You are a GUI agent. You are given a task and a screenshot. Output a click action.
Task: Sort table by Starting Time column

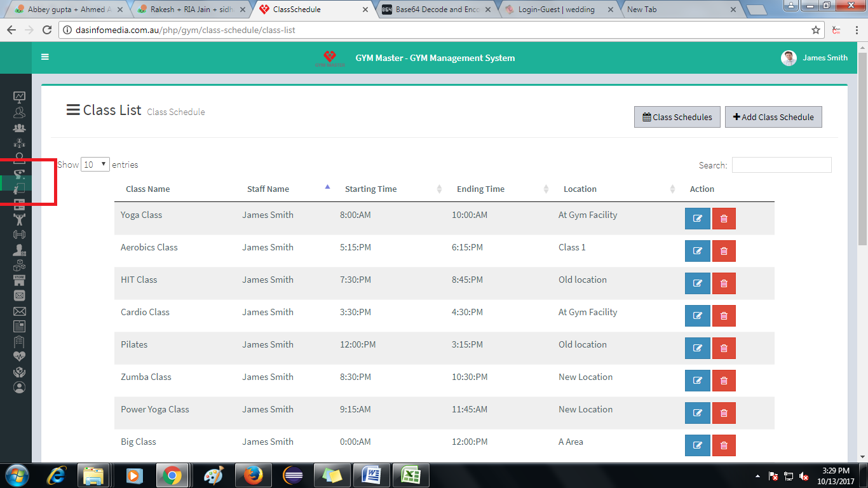(x=391, y=189)
